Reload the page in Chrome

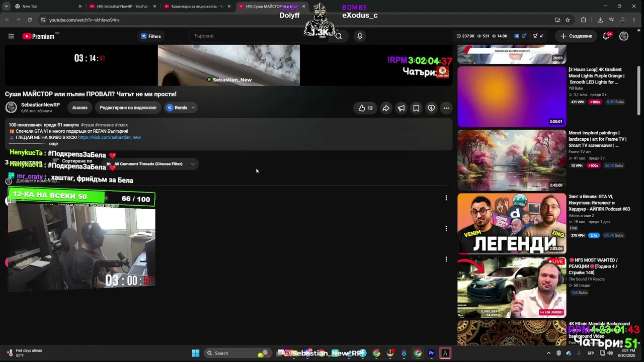tap(30, 20)
